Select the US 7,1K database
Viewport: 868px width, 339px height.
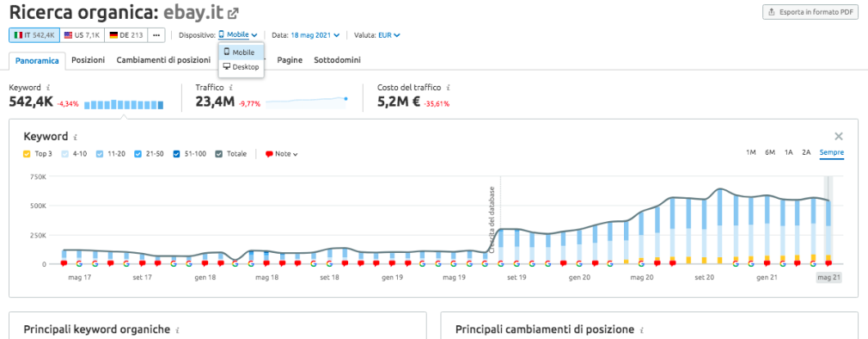(82, 35)
